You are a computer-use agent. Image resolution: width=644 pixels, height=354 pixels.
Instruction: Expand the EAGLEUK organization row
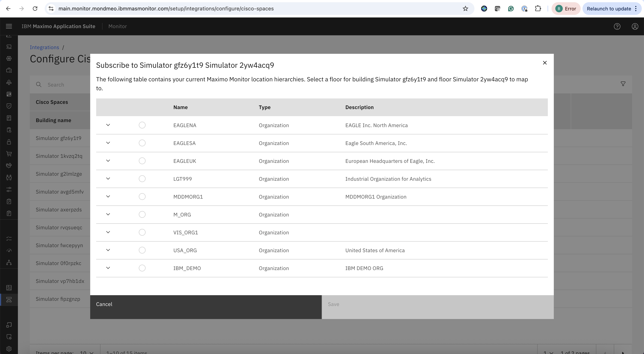click(x=108, y=160)
